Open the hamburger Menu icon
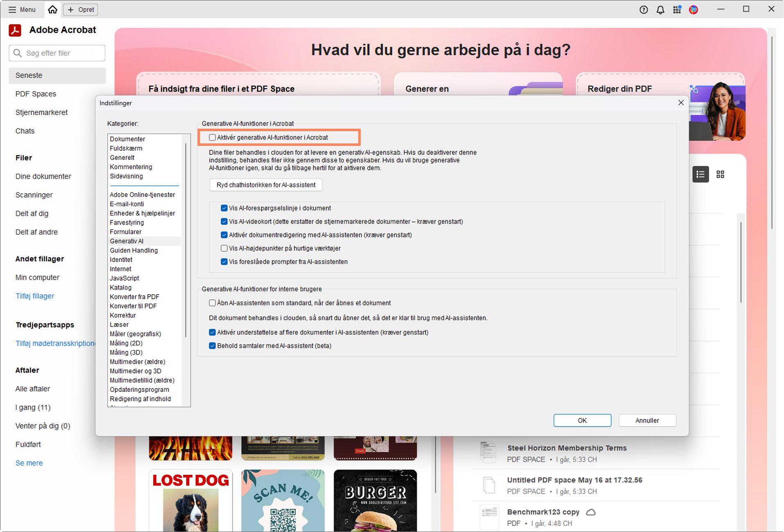784x532 pixels. [12, 9]
